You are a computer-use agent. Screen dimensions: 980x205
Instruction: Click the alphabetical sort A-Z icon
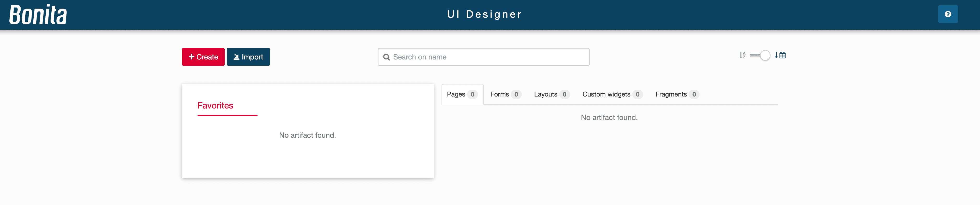(x=742, y=55)
